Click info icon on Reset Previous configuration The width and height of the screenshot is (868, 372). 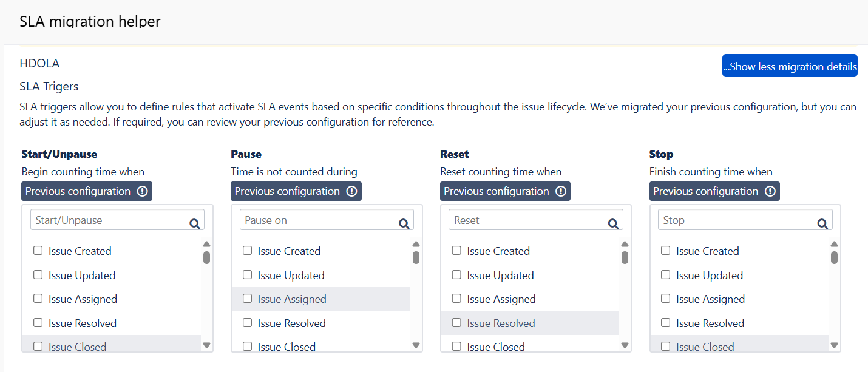pyautogui.click(x=561, y=191)
